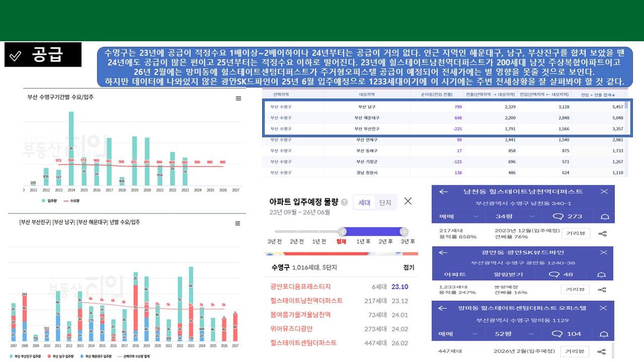Image resolution: width=644 pixels, height=362 pixels.
Task: Collapse the 수영구 list with 접기
Action: click(408, 268)
